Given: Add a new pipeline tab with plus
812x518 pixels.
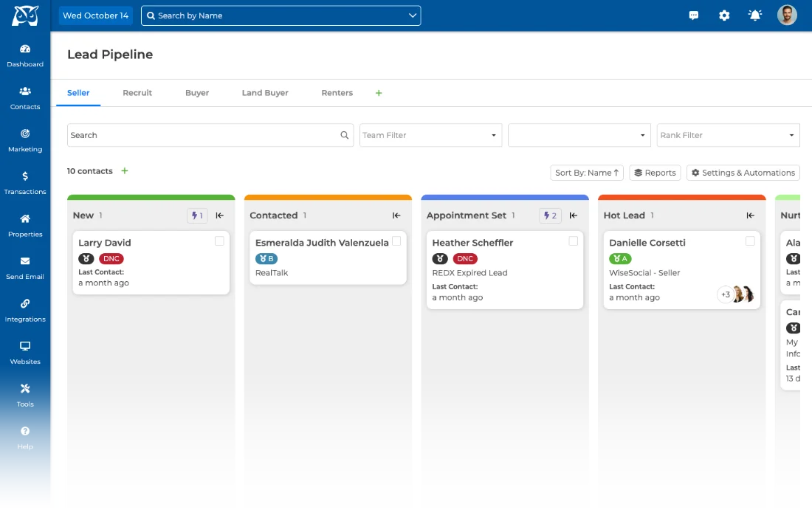Looking at the screenshot, I should tap(379, 93).
